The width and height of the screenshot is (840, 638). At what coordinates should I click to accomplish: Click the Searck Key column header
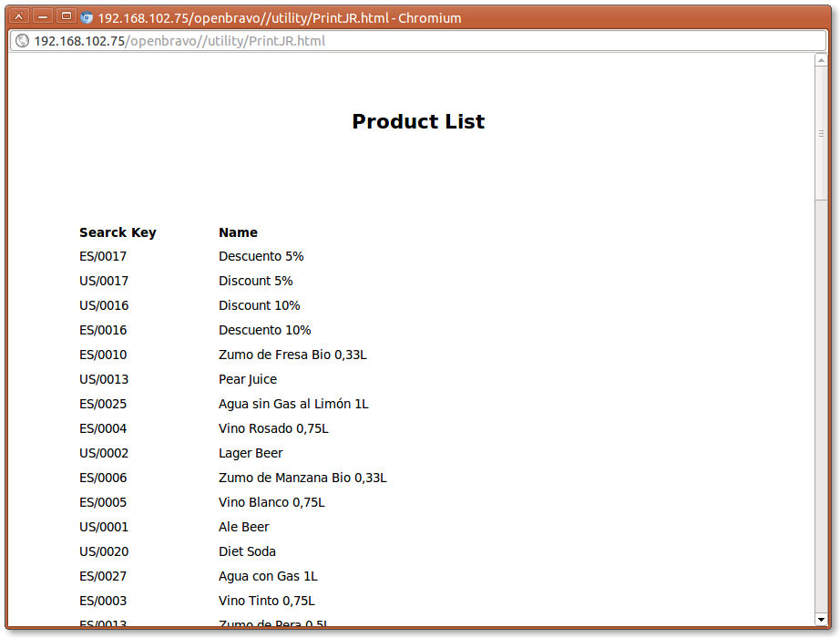point(118,232)
